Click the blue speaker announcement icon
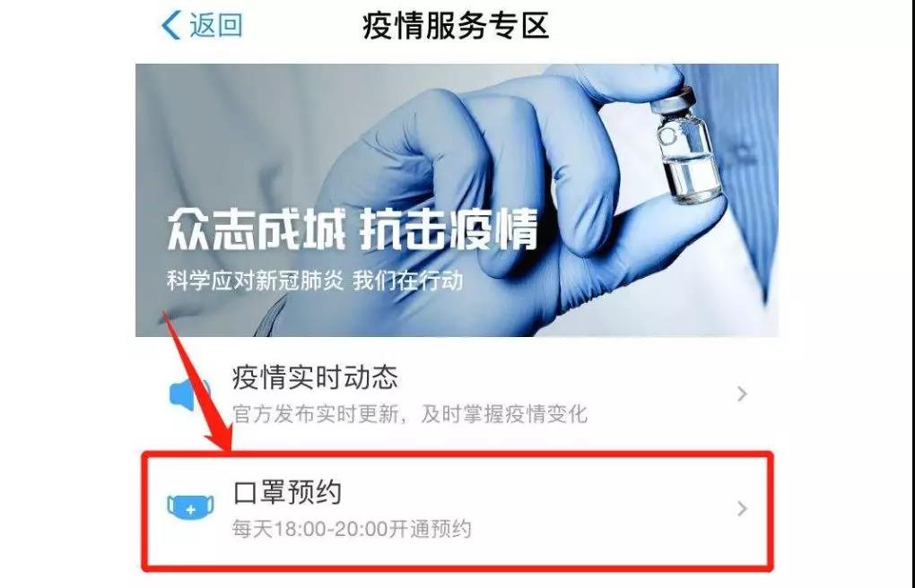This screenshot has width=915, height=588. [189, 393]
